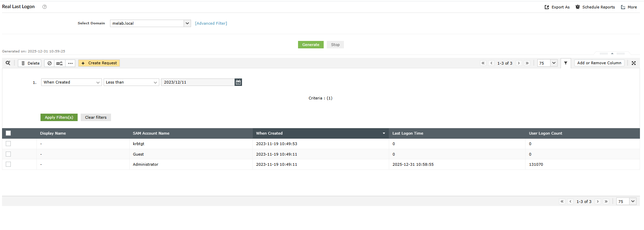
Task: Click the disable users icon
Action: click(x=50, y=63)
